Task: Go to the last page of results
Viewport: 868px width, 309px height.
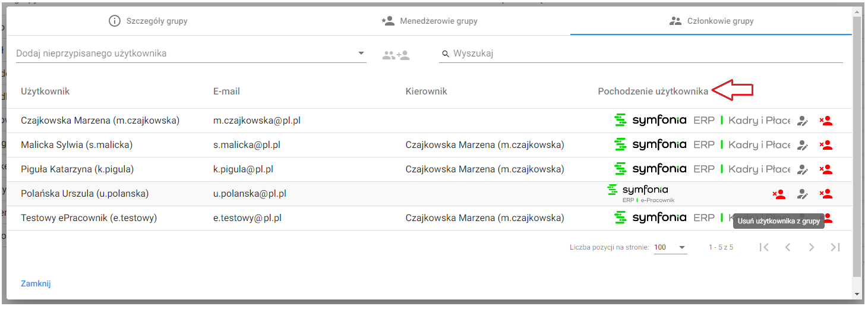Action: pos(835,247)
